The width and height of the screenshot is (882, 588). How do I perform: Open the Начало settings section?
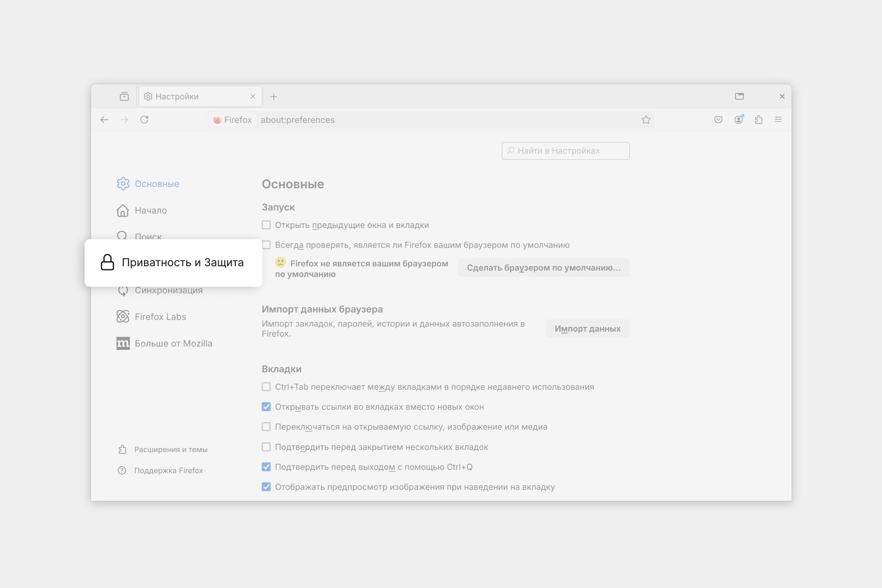150,210
